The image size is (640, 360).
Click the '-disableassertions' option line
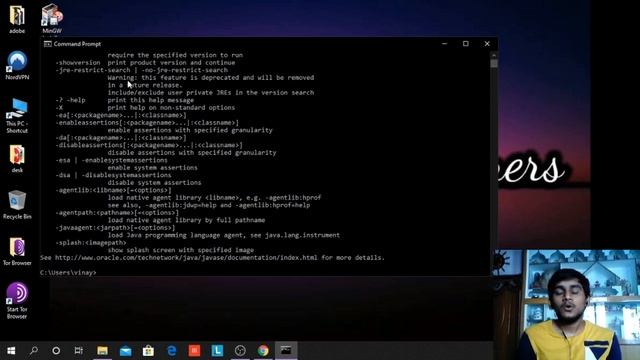point(149,145)
